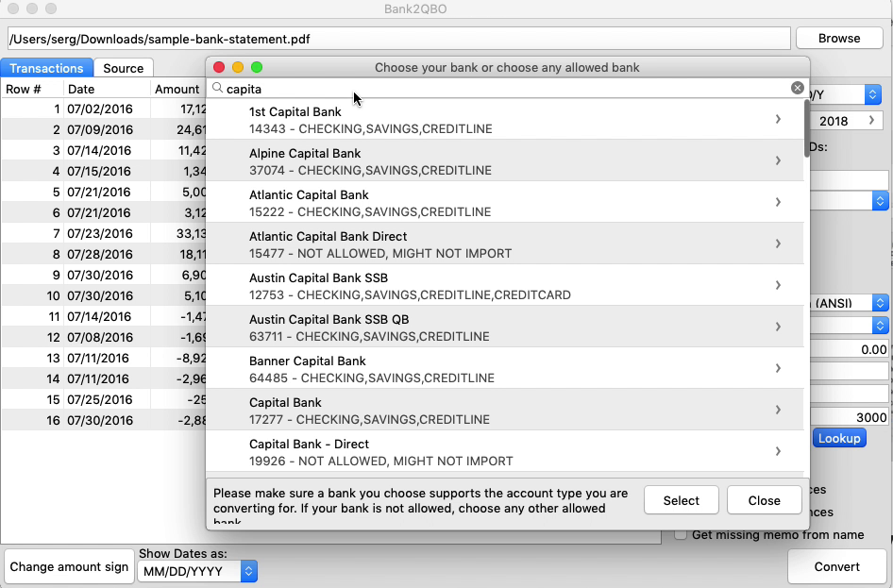Zoom the bank chooser dialog with the green button
Image resolution: width=893 pixels, height=588 pixels.
(257, 67)
